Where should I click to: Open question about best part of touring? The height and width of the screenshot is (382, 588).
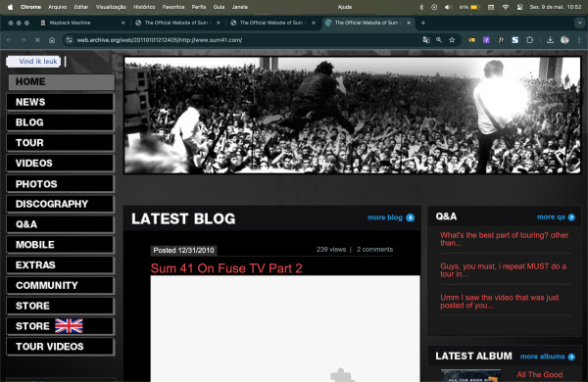pos(504,239)
